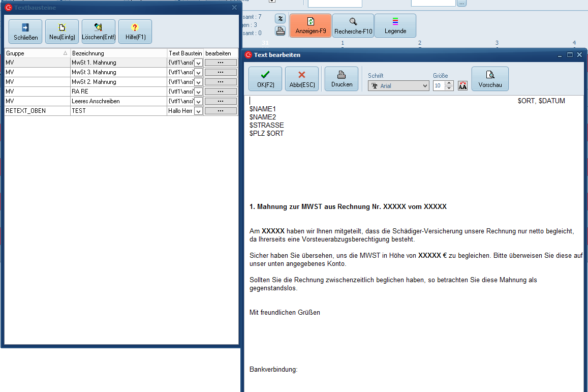
Task: Open Text Baustein dropdown for TEST row
Action: [198, 111]
